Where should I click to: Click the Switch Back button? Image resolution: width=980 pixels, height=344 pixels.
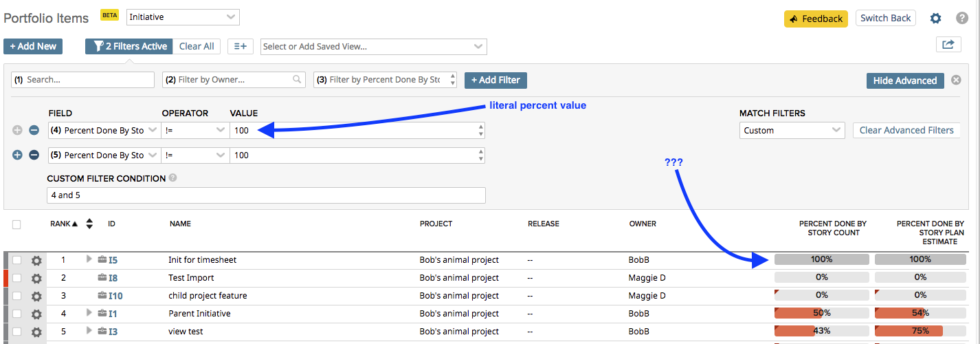[885, 19]
